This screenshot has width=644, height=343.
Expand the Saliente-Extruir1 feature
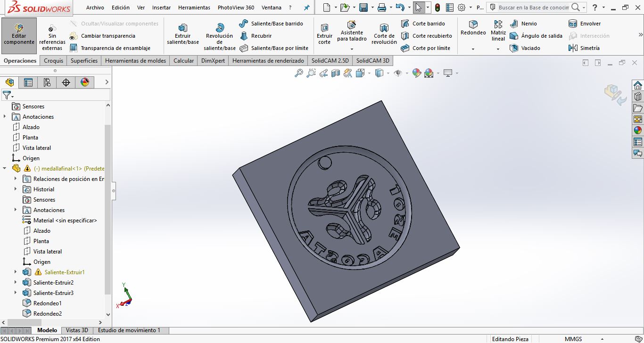(x=16, y=272)
